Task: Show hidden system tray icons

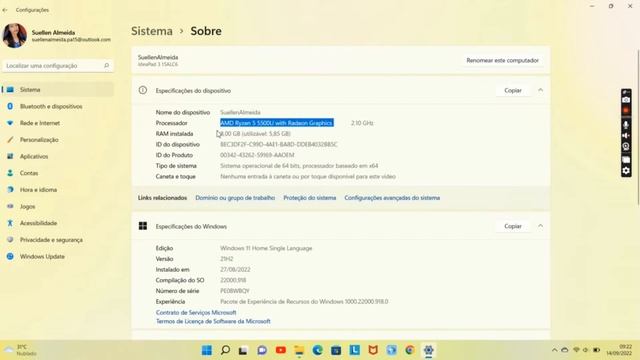Action: 554,350
